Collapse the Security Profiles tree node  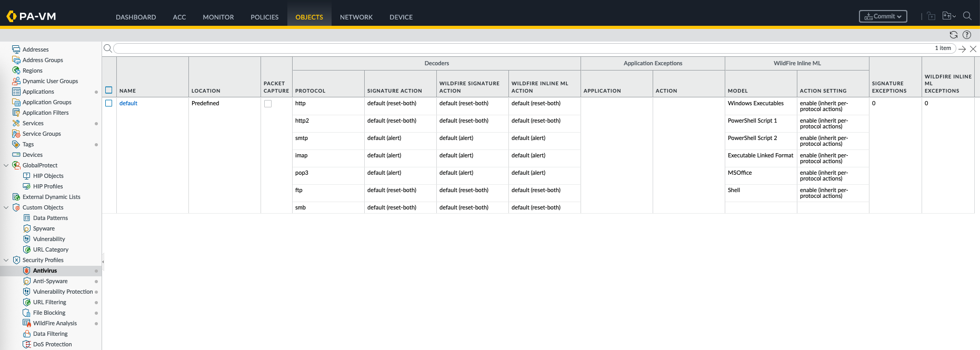6,260
